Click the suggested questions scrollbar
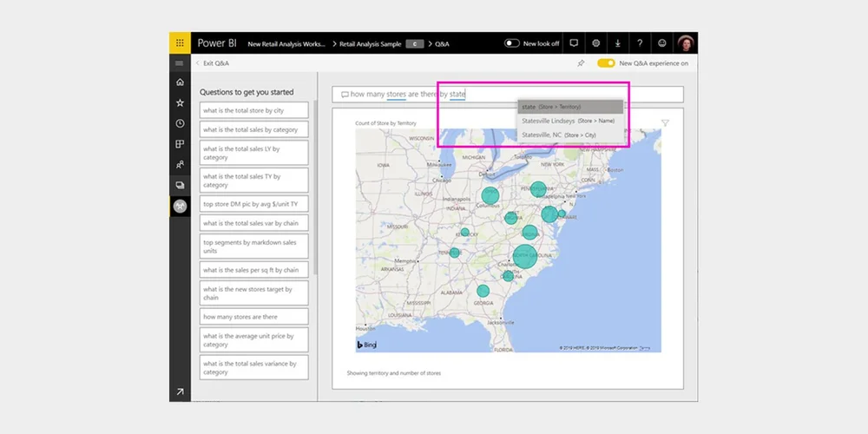868x434 pixels. click(x=316, y=187)
